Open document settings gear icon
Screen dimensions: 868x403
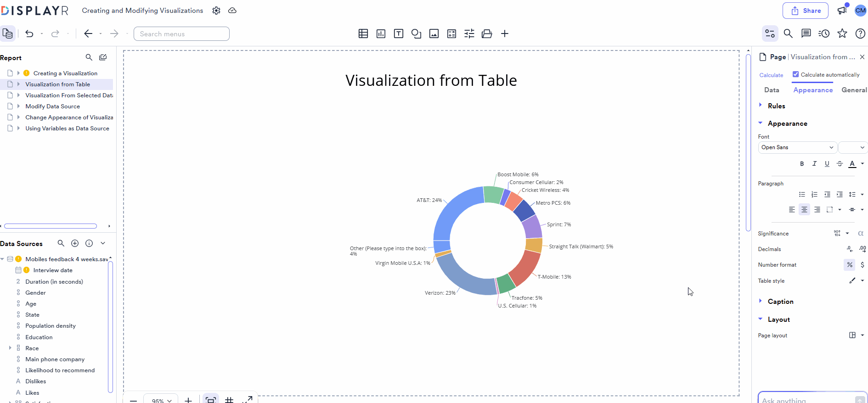click(x=216, y=11)
